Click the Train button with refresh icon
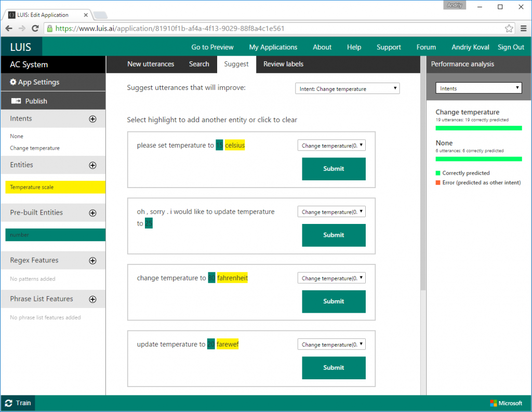The image size is (532, 412). click(x=18, y=403)
